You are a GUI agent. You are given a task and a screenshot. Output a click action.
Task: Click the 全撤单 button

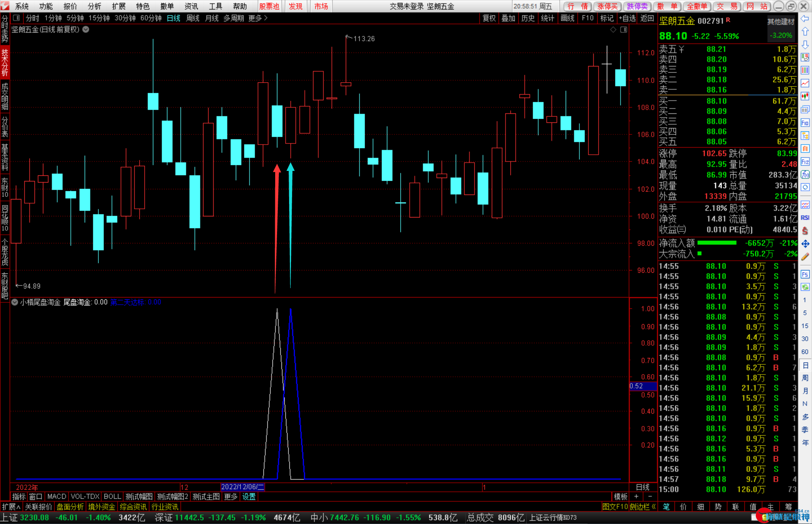[697, 6]
